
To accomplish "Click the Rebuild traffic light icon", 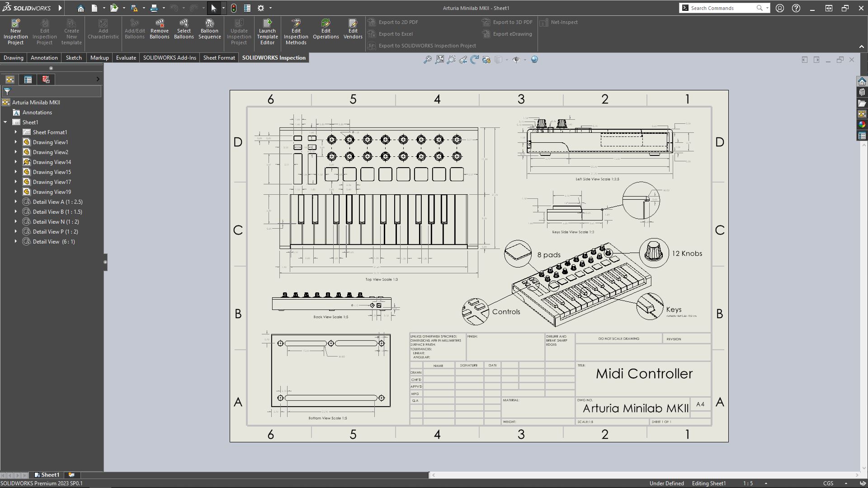I will coord(233,8).
